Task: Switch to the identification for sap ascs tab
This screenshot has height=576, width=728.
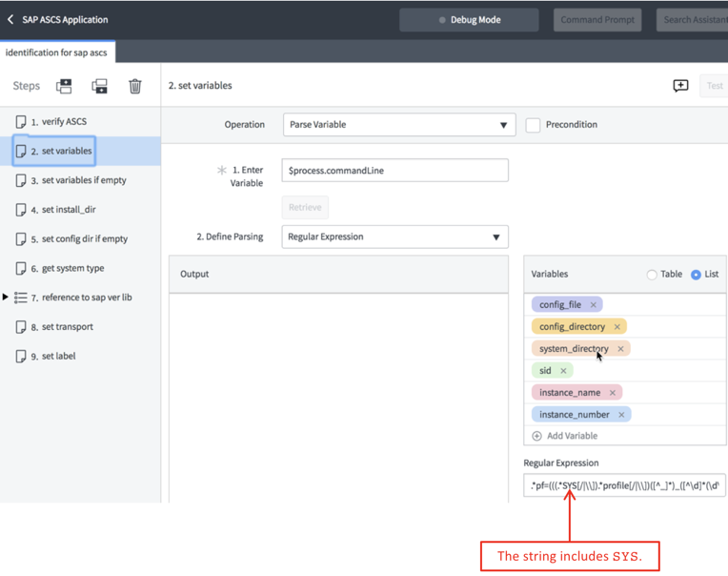Action: (x=56, y=52)
